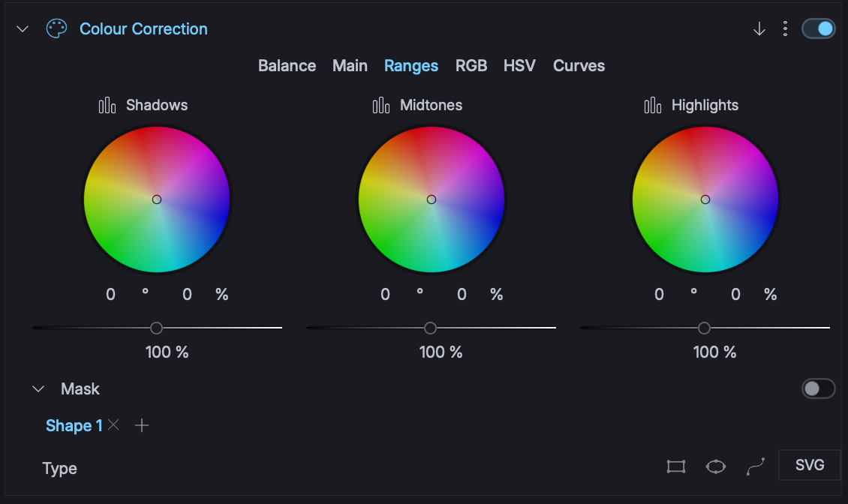Click the Colour Correction title text
Image resolution: width=848 pixels, height=504 pixels.
pyautogui.click(x=143, y=28)
